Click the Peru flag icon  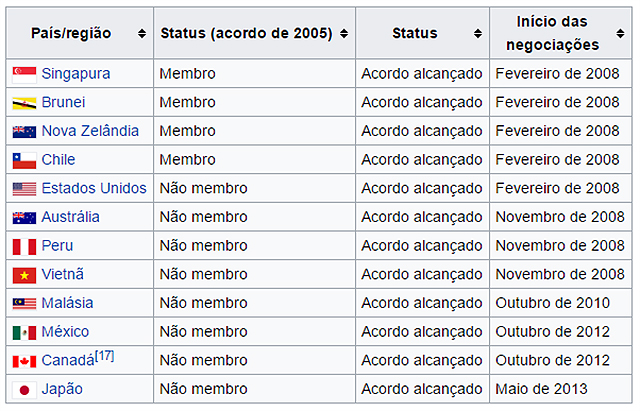(x=24, y=247)
